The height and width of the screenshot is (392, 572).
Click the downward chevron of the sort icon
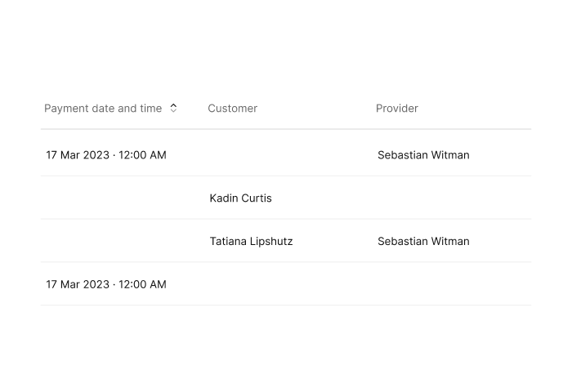173,110
